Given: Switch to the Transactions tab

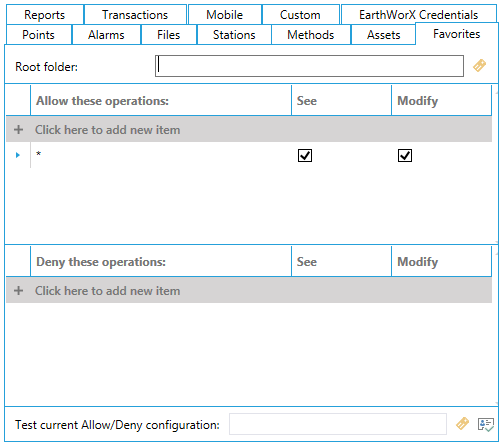Looking at the screenshot, I should pos(135,15).
